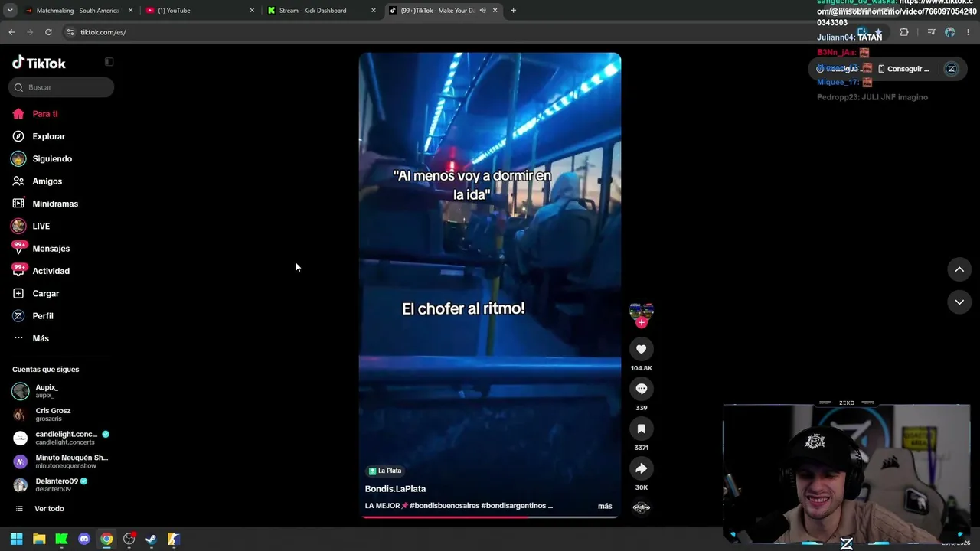Go back in browser history
980x551 pixels.
pyautogui.click(x=11, y=32)
